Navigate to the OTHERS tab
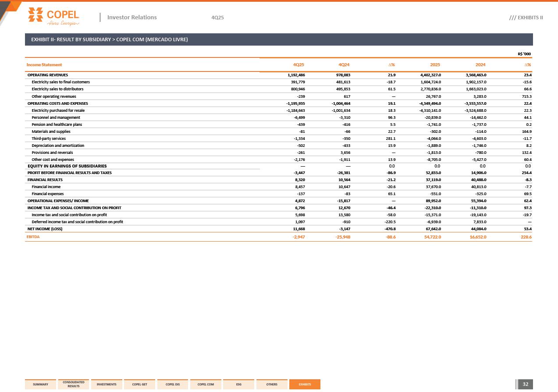 pyautogui.click(x=272, y=385)
